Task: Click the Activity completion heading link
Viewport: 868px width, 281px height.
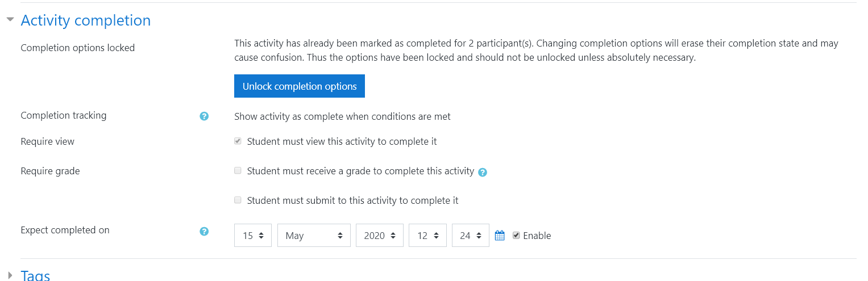Action: (x=86, y=20)
